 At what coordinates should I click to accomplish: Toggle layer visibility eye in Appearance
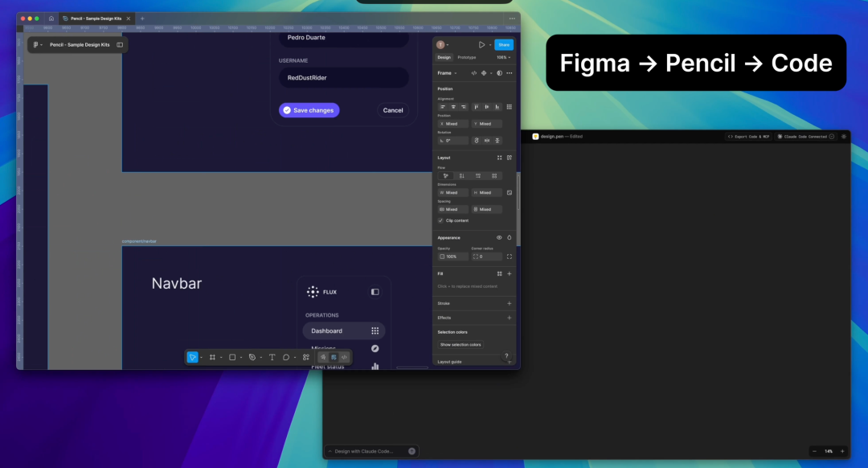point(499,238)
